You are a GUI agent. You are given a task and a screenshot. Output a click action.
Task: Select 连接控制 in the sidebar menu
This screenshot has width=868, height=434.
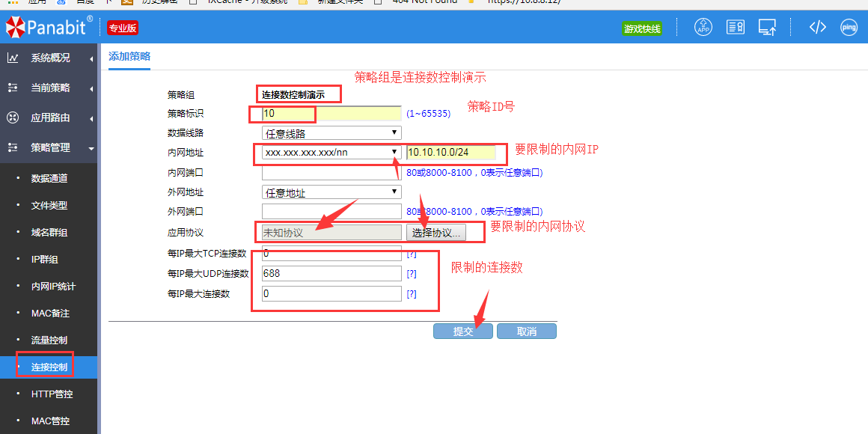click(49, 367)
